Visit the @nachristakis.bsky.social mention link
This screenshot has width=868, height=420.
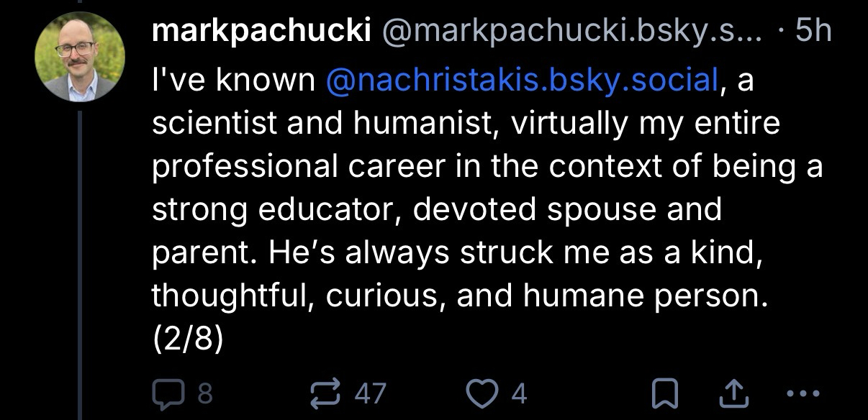pos(521,81)
